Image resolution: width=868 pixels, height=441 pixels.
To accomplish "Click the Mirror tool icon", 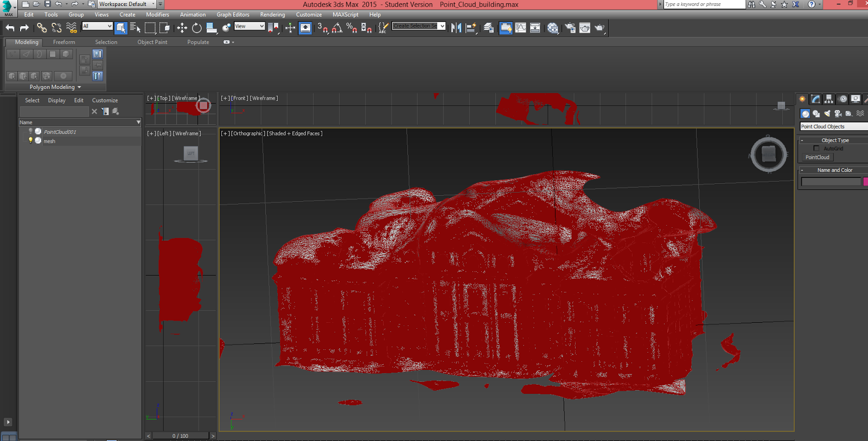I will (456, 28).
